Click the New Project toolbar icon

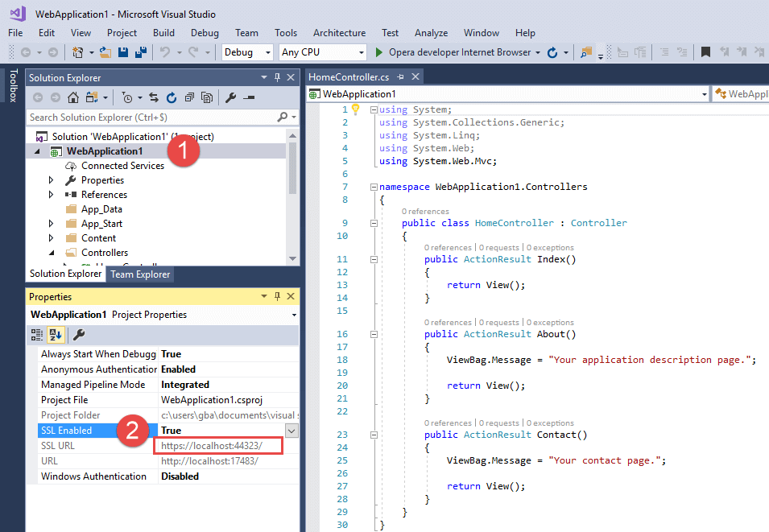[x=77, y=52]
